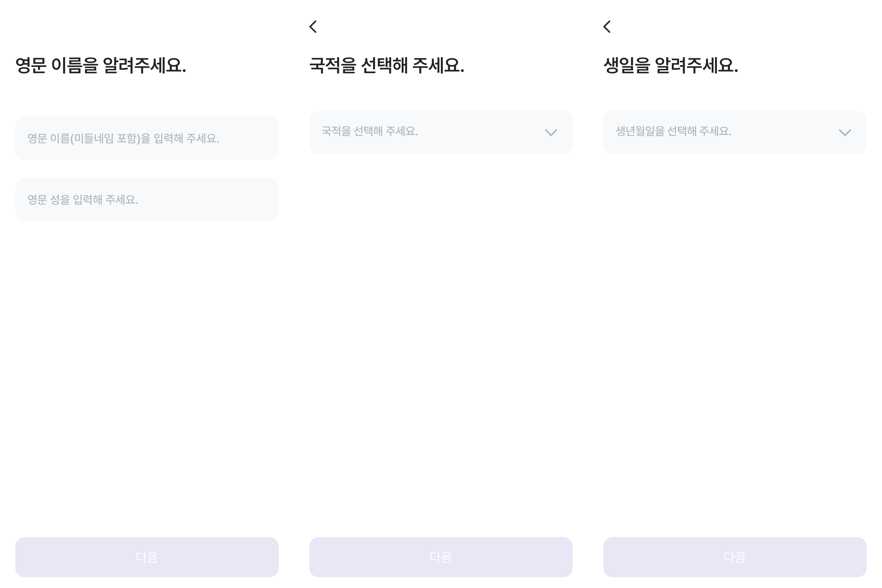Click the '다음' label under the surname field

pos(147,557)
